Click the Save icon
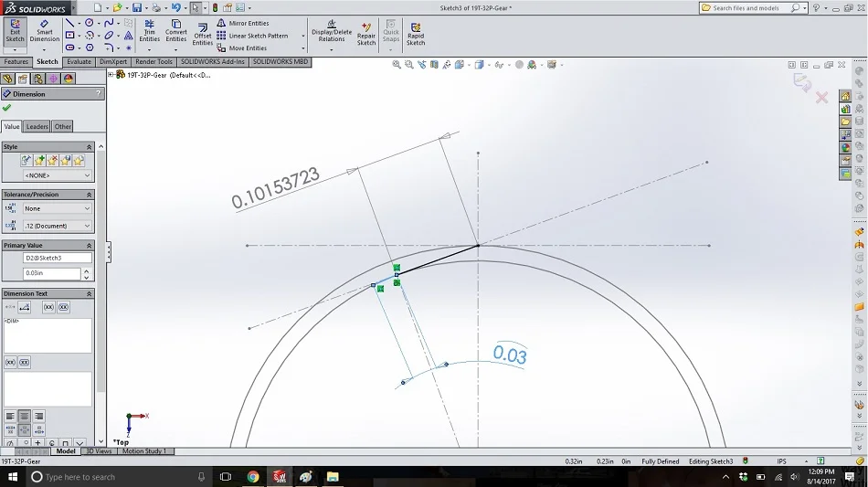The image size is (868, 487). [137, 7]
